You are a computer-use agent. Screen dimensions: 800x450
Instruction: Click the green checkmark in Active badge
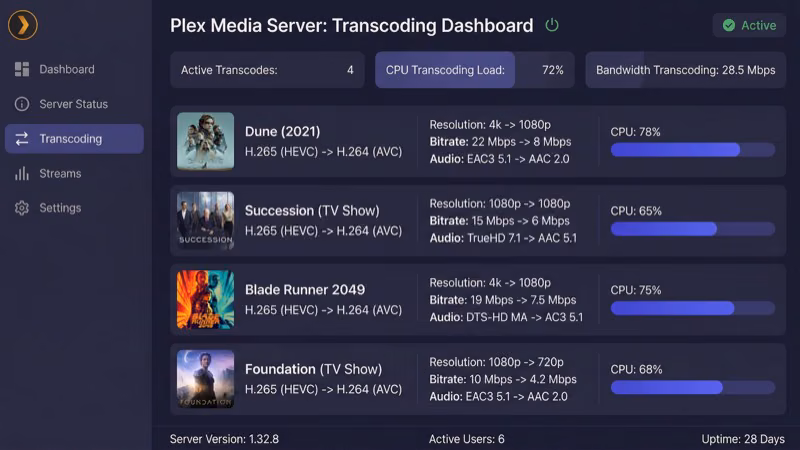point(729,26)
